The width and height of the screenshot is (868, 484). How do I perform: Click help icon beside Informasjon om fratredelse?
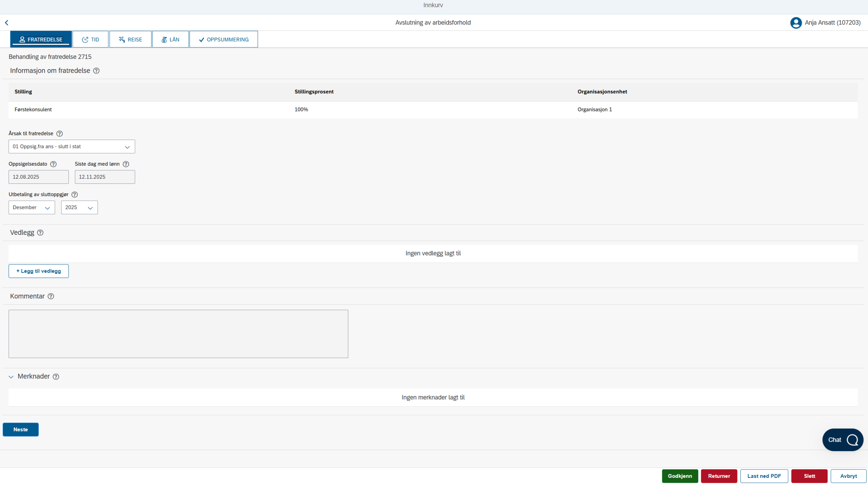96,71
